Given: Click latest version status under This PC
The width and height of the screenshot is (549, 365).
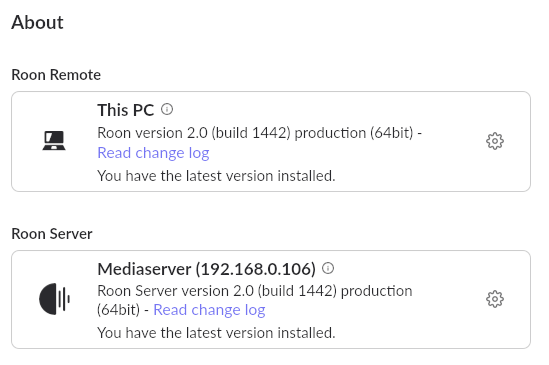Looking at the screenshot, I should click(x=216, y=176).
